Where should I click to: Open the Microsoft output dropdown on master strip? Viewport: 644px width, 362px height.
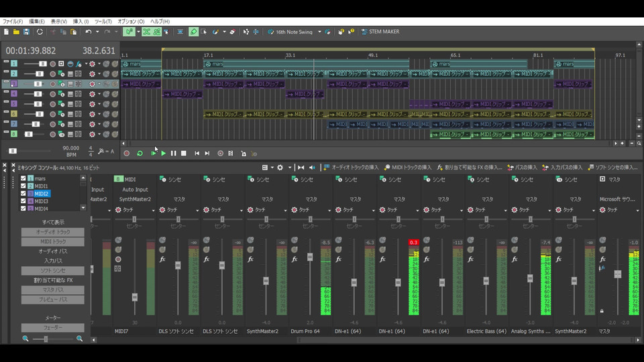[x=619, y=199]
